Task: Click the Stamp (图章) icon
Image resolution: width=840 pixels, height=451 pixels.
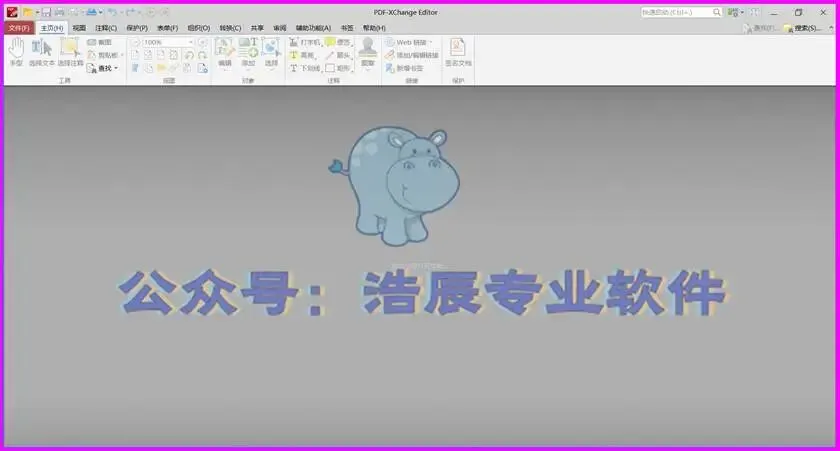Action: point(368,52)
